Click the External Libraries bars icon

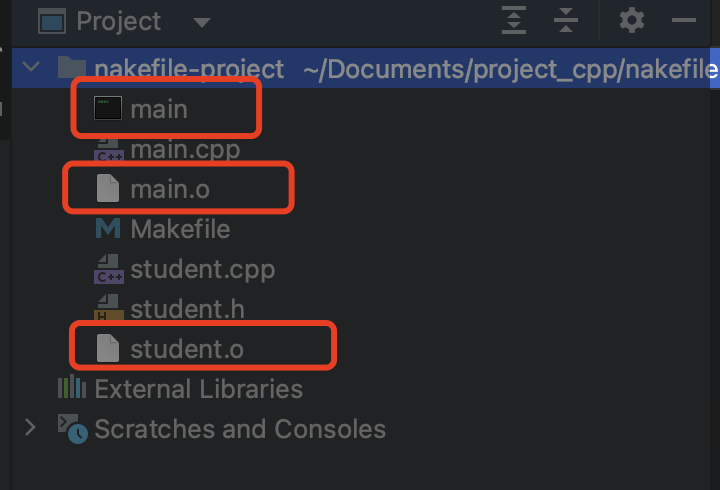[x=72, y=387]
